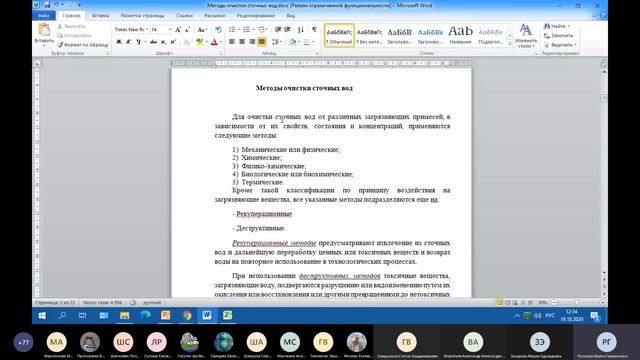Select the Обычный style
The height and width of the screenshot is (360, 640).
click(339, 36)
